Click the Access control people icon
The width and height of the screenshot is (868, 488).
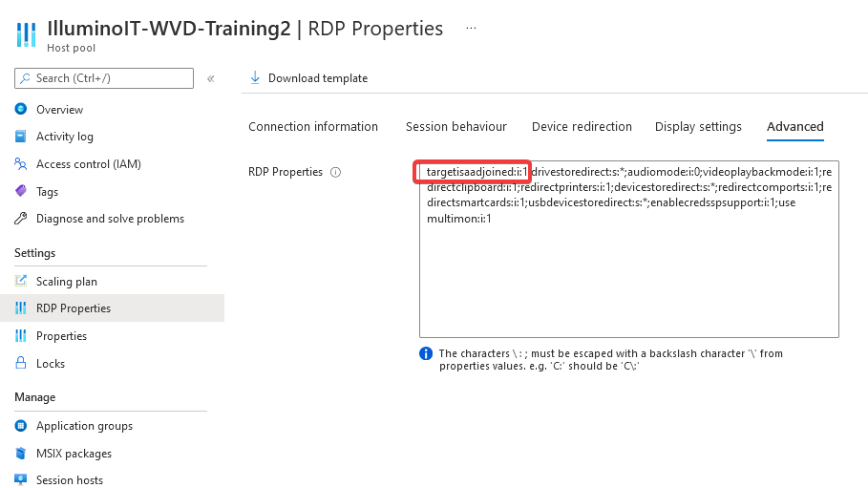[x=20, y=164]
